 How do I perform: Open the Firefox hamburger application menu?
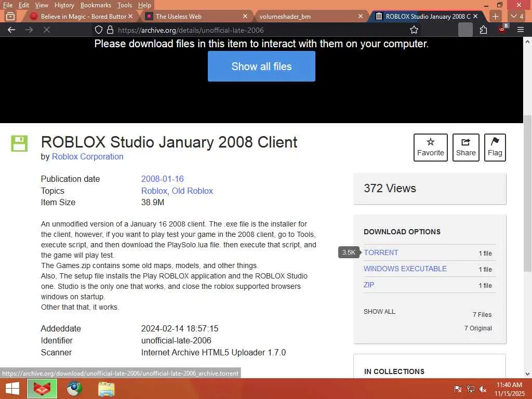[521, 30]
